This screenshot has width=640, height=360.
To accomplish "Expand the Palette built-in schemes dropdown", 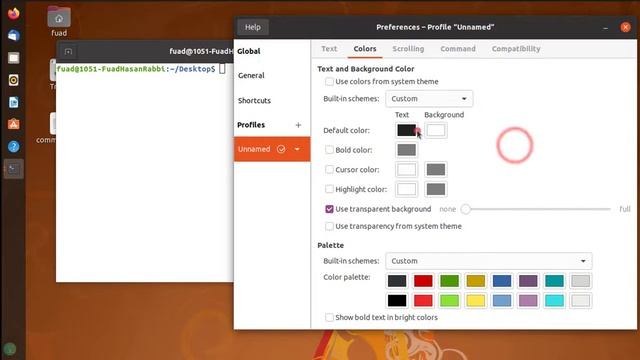I will coord(489,261).
